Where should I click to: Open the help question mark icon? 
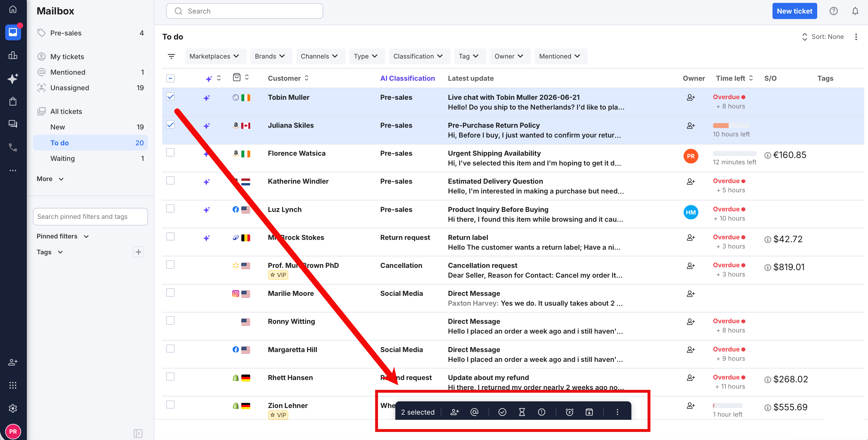833,11
